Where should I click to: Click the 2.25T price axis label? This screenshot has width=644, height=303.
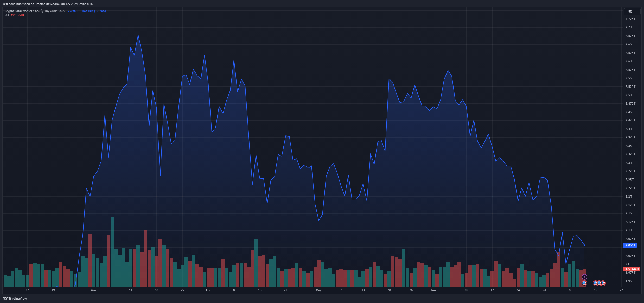(630, 180)
